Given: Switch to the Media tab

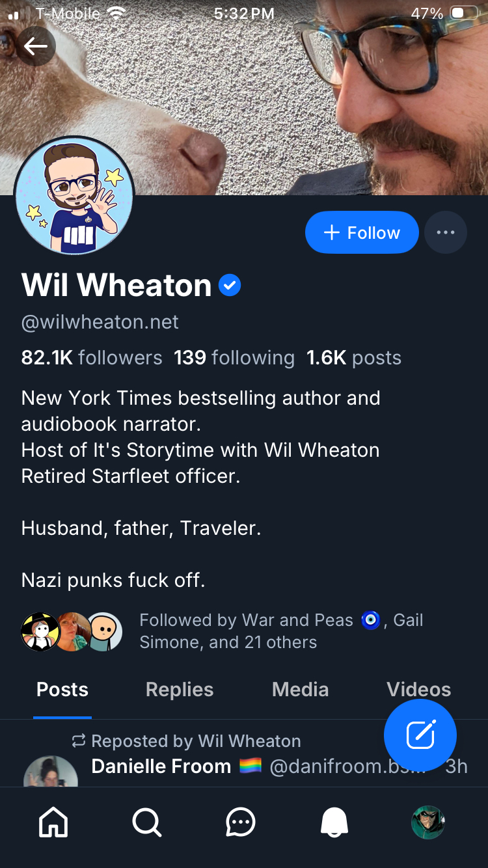Looking at the screenshot, I should pos(300,690).
